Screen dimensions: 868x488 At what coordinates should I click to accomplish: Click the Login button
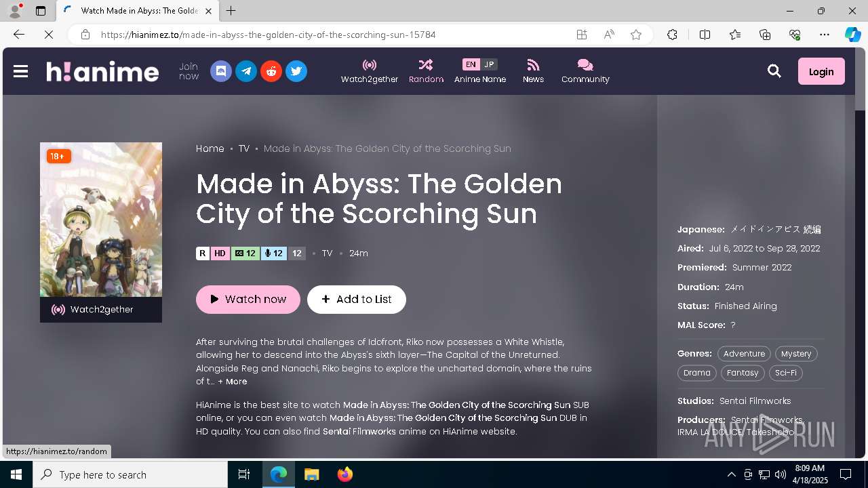(x=821, y=71)
